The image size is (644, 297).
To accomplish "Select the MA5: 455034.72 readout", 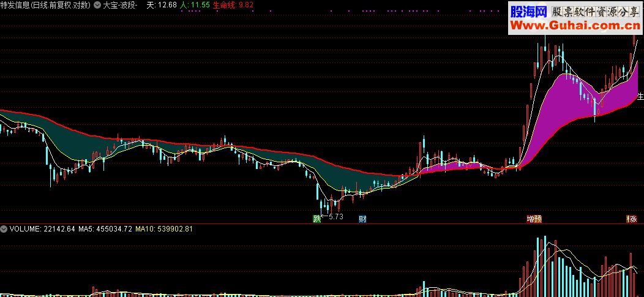I will click(x=105, y=229).
